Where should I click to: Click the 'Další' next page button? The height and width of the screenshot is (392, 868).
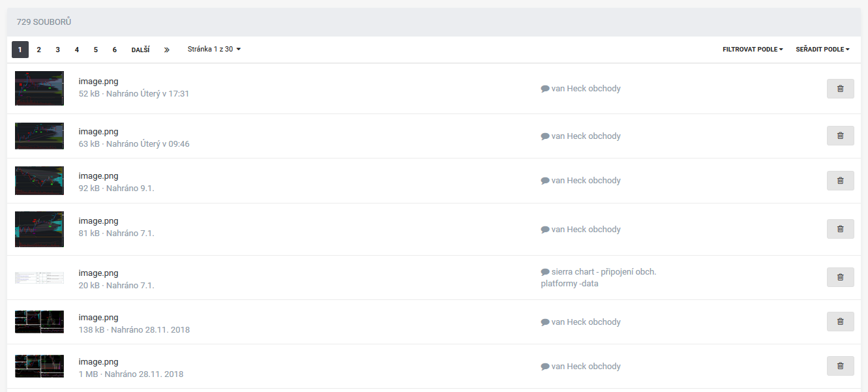point(140,50)
